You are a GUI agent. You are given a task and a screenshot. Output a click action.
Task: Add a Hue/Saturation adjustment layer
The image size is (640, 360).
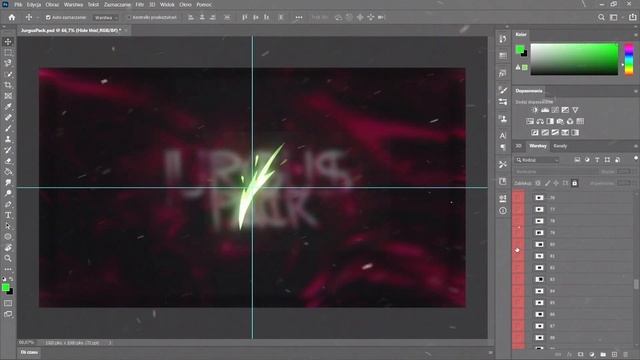click(x=530, y=121)
